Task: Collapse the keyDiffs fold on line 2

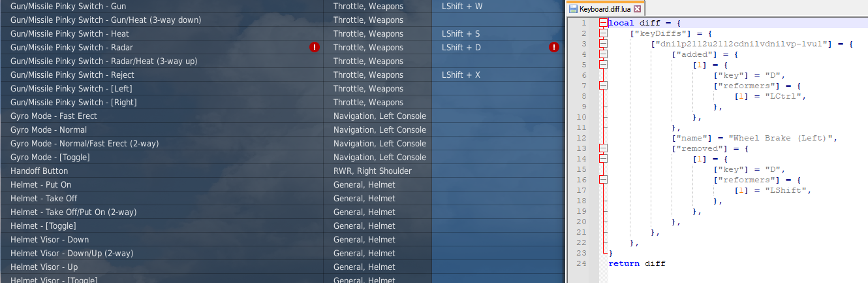Action: 602,33
